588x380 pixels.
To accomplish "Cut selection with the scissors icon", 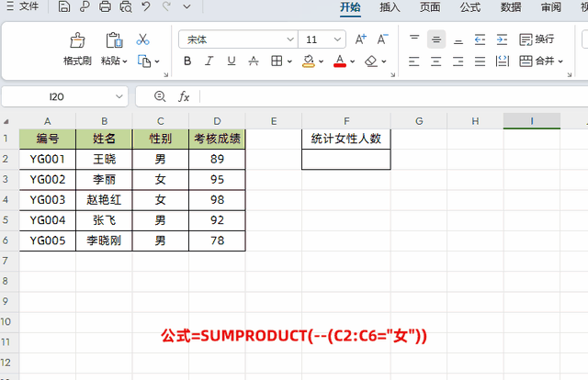I will point(143,39).
